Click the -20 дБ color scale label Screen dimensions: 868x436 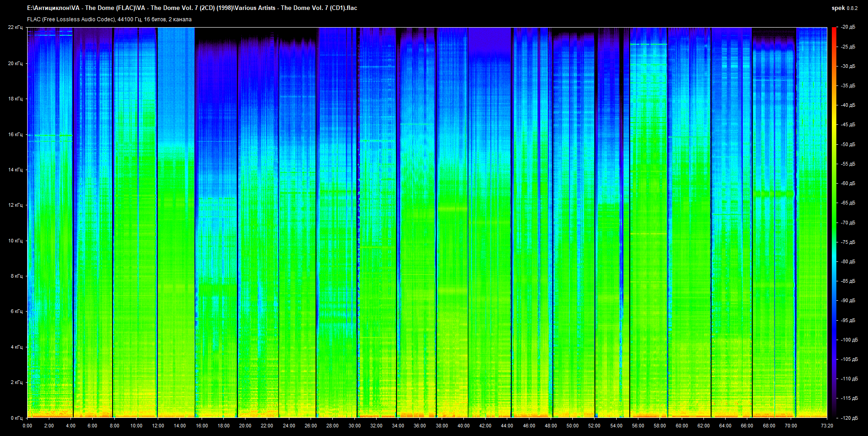848,27
